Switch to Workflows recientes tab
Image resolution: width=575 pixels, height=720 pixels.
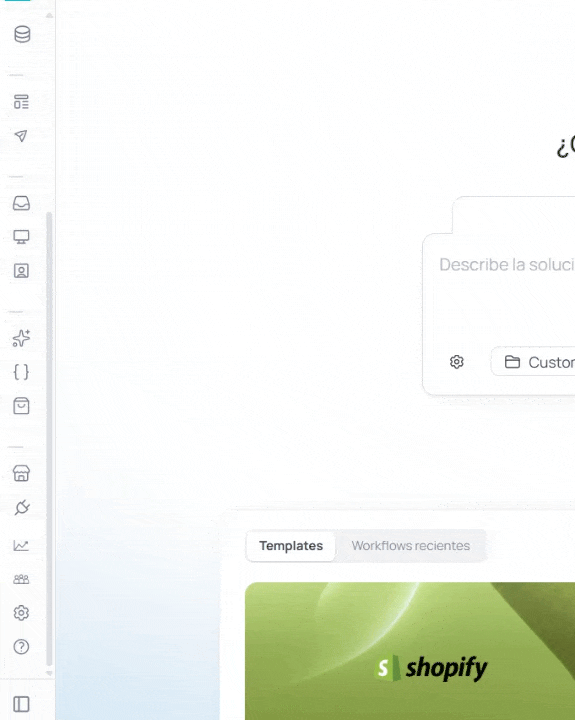[x=411, y=546]
